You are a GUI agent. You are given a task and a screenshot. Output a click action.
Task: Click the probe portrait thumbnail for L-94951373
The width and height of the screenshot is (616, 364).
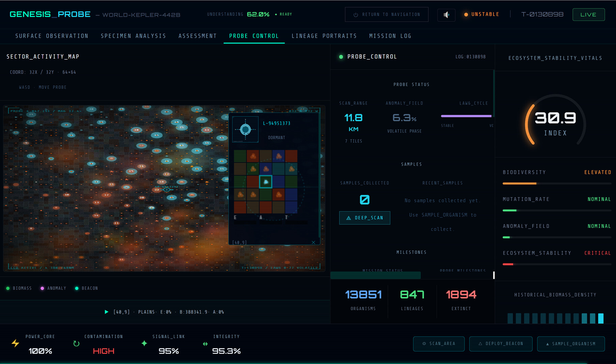point(245,129)
